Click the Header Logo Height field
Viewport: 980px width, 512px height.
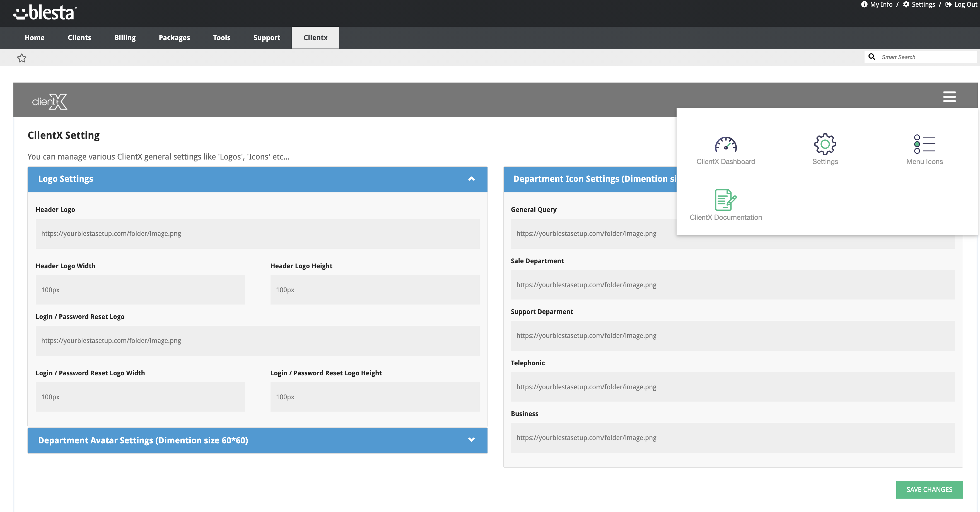coord(375,290)
